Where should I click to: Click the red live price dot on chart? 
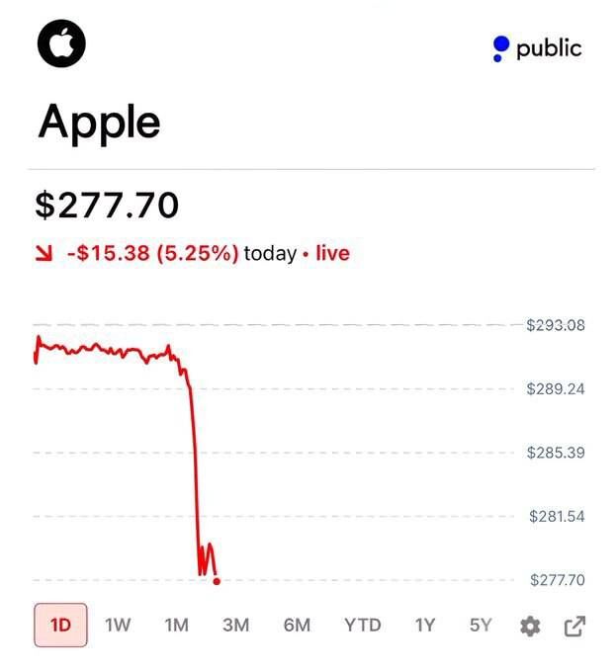(x=217, y=581)
